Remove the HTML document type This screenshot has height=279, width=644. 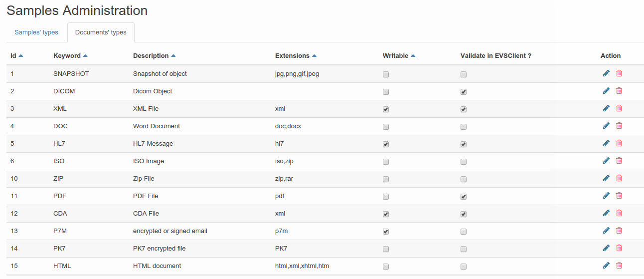tap(619, 266)
